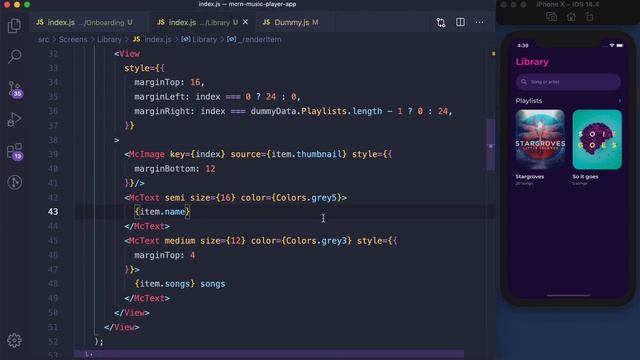Switch to the Dummy.js tab
Image resolution: width=640 pixels, height=360 pixels.
pos(291,22)
